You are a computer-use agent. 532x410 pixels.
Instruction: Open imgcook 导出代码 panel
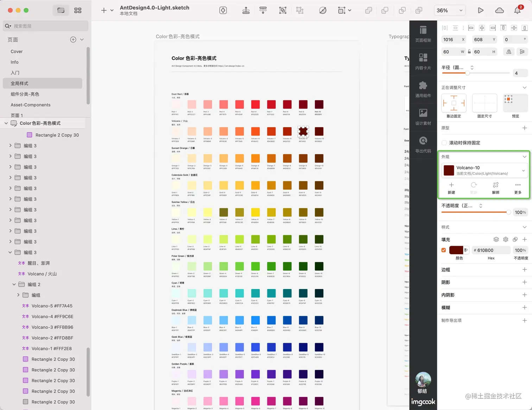[x=423, y=145]
